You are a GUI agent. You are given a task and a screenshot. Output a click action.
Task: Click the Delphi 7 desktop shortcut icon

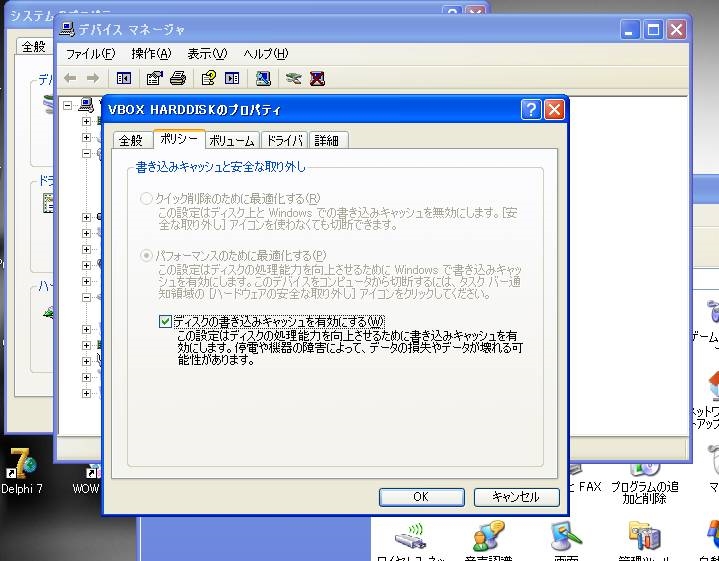(21, 463)
